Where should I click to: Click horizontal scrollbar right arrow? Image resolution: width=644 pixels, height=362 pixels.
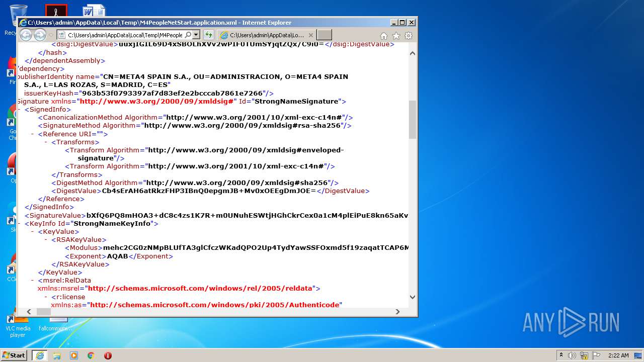point(397,312)
